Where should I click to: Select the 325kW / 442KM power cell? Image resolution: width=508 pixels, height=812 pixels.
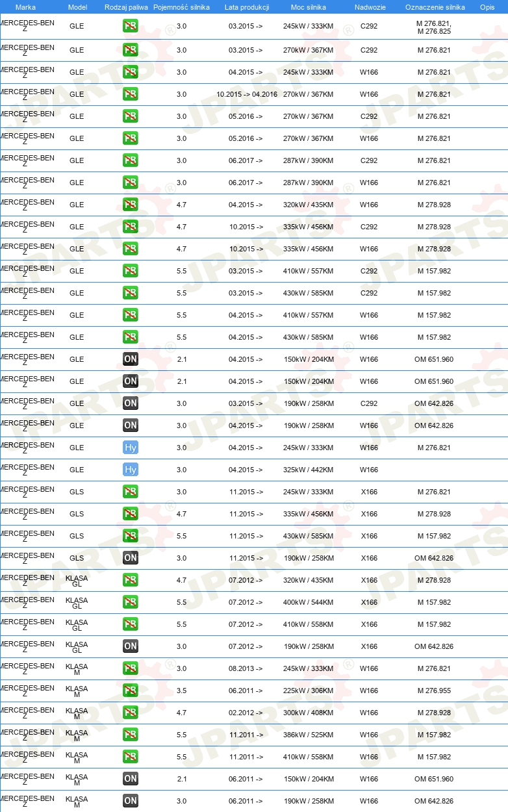pos(309,470)
